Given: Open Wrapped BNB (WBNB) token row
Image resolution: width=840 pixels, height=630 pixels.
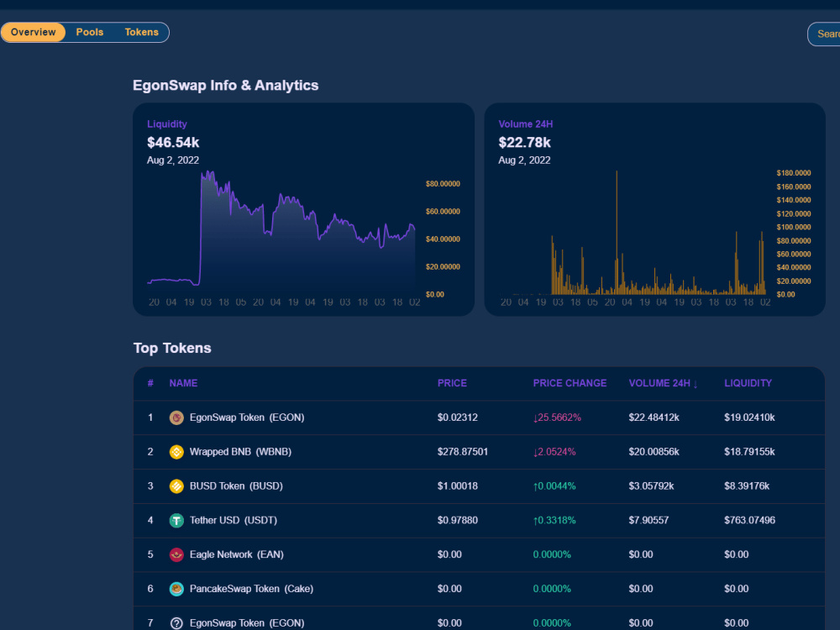Looking at the screenshot, I should pos(479,452).
